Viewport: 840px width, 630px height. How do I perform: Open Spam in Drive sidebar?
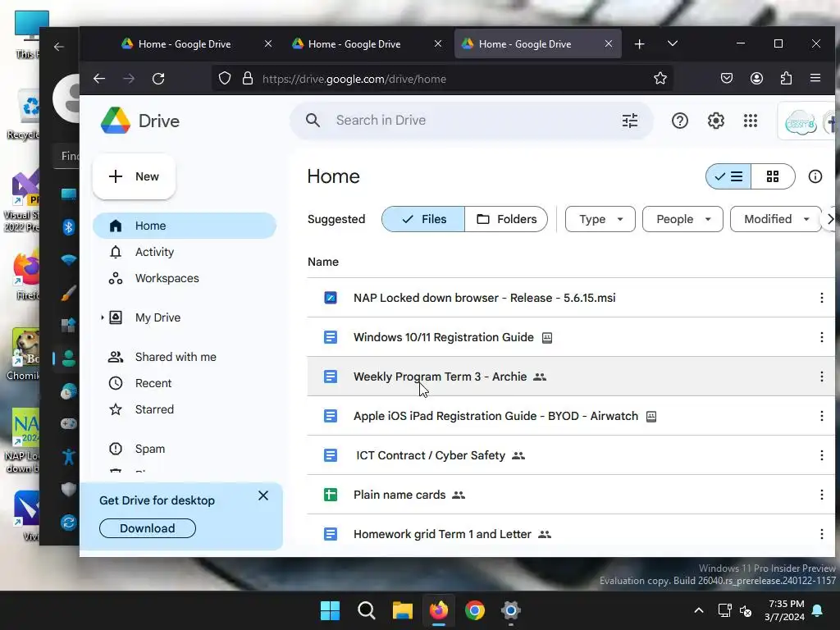(185, 449)
